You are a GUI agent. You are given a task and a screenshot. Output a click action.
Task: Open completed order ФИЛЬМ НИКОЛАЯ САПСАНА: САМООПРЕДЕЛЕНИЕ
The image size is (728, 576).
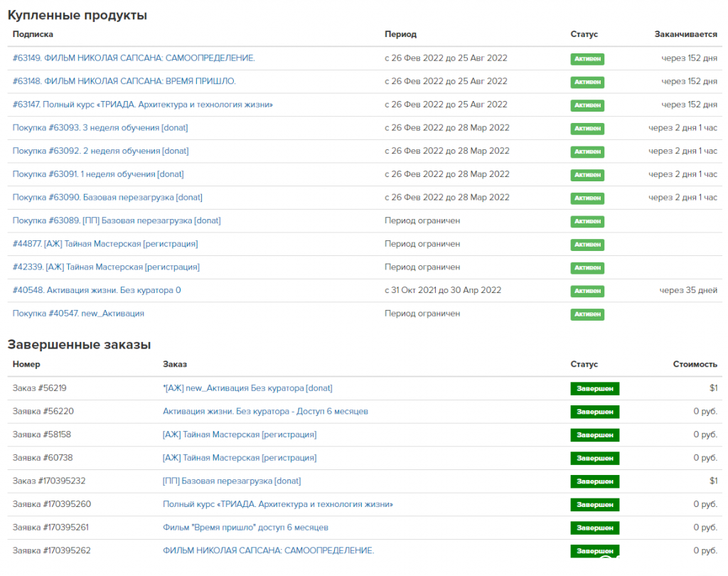(x=268, y=550)
